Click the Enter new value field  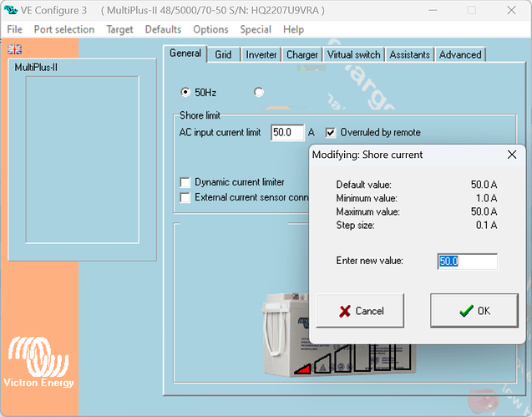click(468, 262)
